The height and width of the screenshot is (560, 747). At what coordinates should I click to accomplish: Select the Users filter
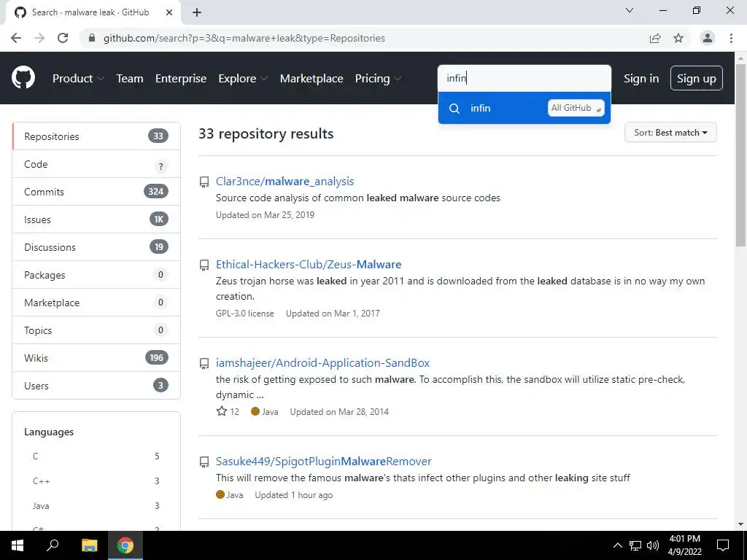click(x=96, y=386)
